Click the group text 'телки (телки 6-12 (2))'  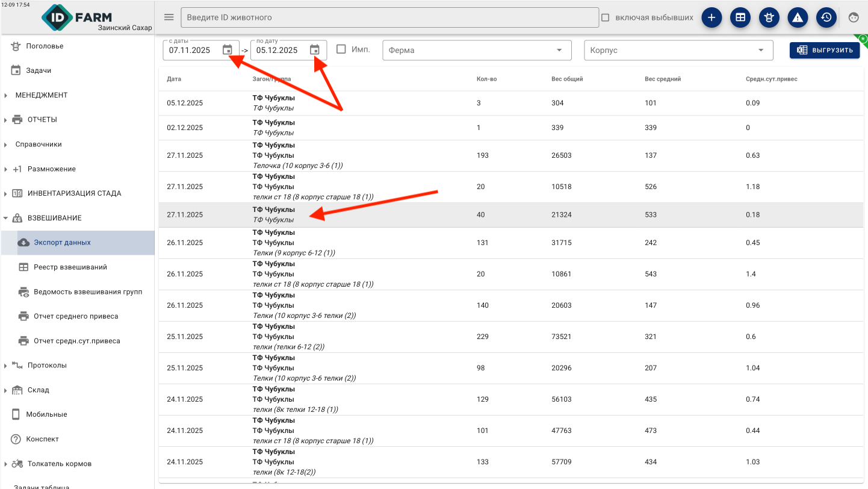[x=289, y=347]
